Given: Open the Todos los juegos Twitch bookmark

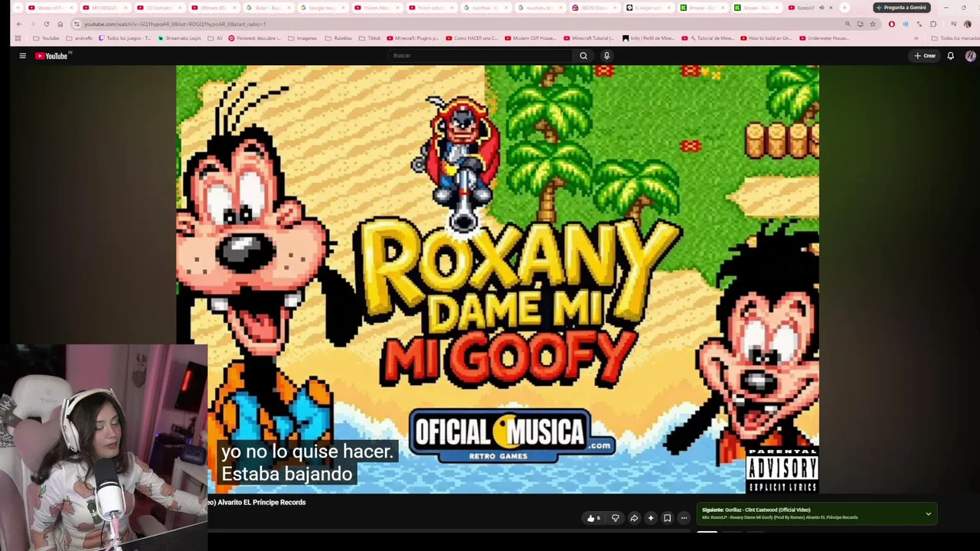Looking at the screenshot, I should [x=125, y=38].
